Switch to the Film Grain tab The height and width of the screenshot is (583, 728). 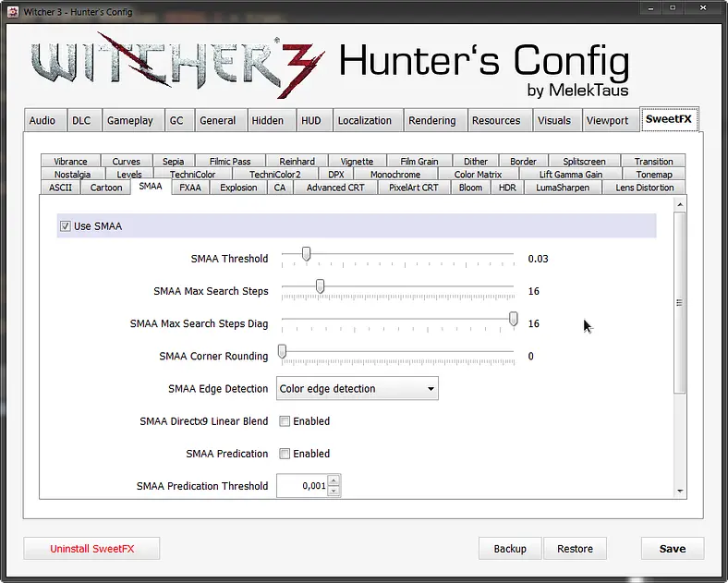coord(419,161)
